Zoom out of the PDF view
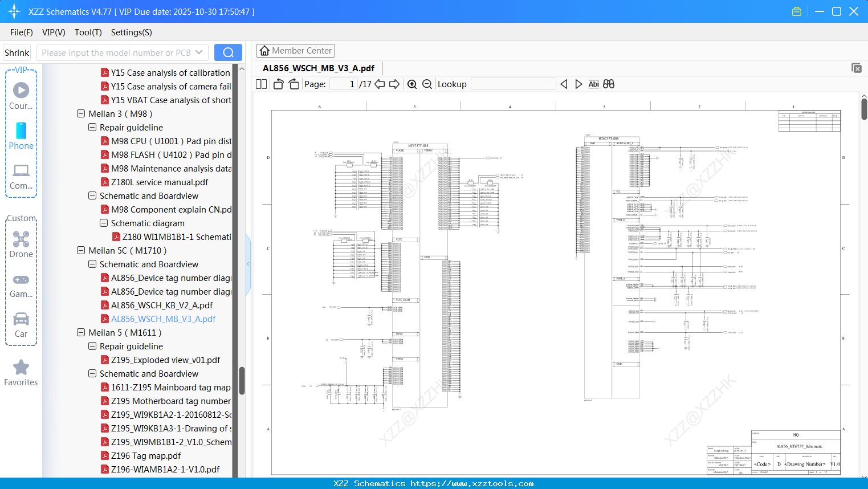This screenshot has height=489, width=868. click(x=426, y=84)
